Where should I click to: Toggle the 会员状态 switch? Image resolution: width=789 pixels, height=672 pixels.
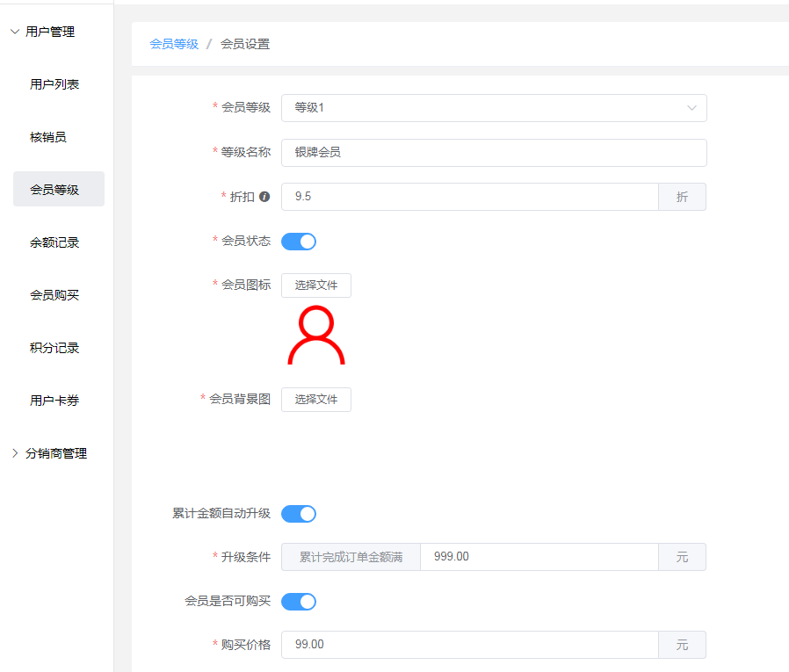coord(299,242)
